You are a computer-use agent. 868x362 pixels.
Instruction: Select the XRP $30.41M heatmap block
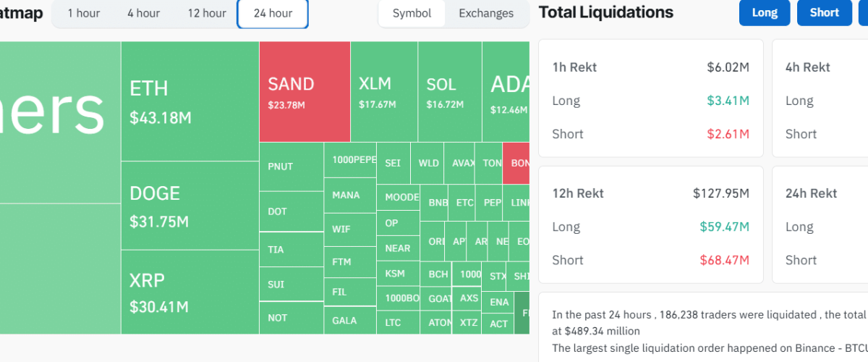[x=190, y=292]
